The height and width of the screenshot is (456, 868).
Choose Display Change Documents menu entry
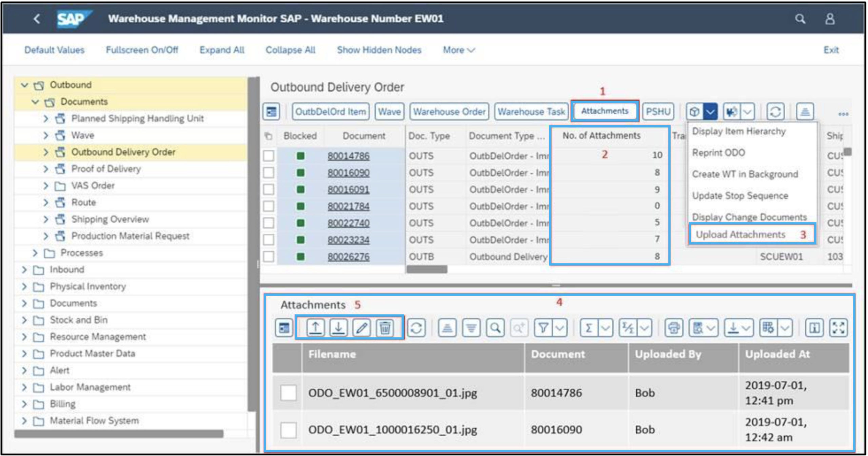point(749,217)
